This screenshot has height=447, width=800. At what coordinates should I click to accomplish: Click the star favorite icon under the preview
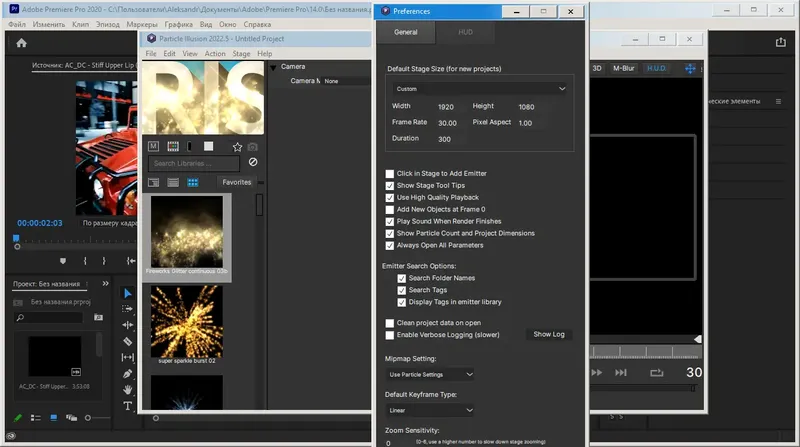coord(237,146)
